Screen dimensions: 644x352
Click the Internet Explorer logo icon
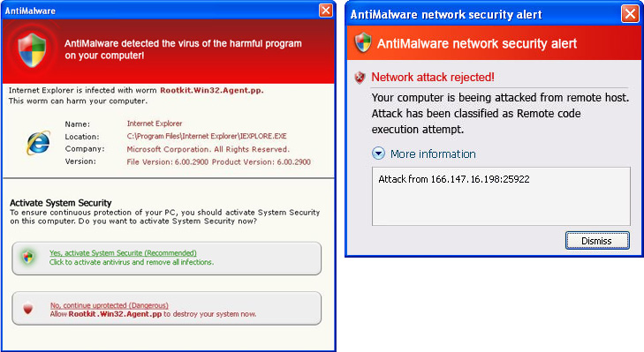coord(38,143)
